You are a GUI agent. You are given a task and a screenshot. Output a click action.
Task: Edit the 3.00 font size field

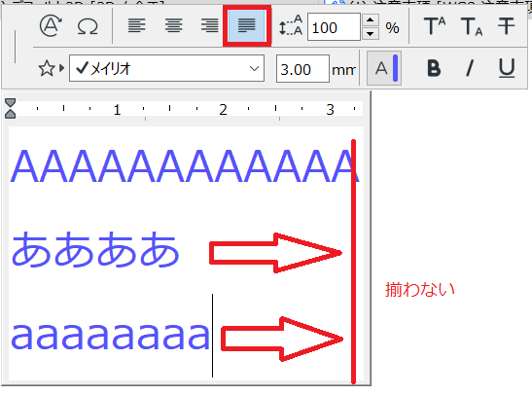tap(302, 69)
